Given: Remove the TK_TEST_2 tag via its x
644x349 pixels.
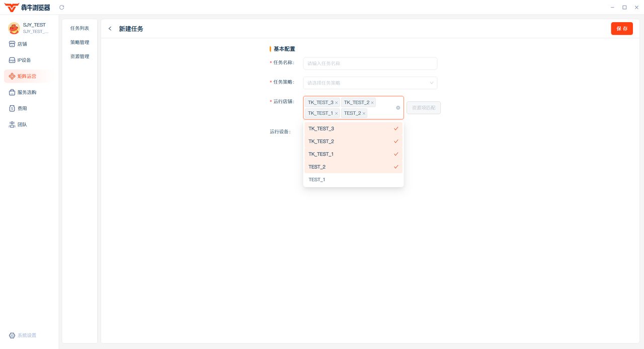Looking at the screenshot, I should 372,103.
